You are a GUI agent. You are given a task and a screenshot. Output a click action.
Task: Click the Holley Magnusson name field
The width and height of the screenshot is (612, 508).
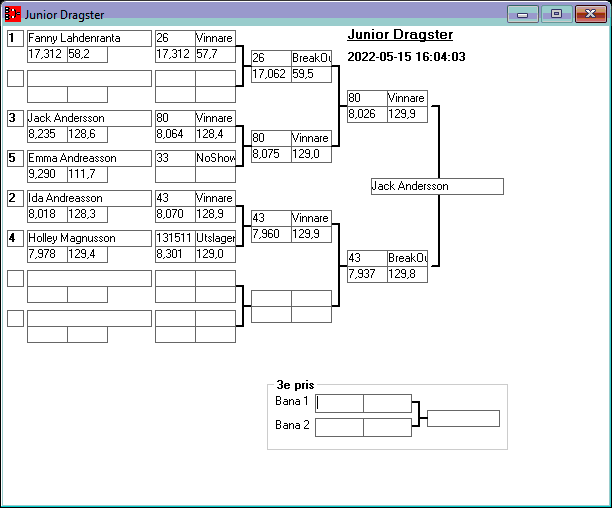[x=89, y=238]
